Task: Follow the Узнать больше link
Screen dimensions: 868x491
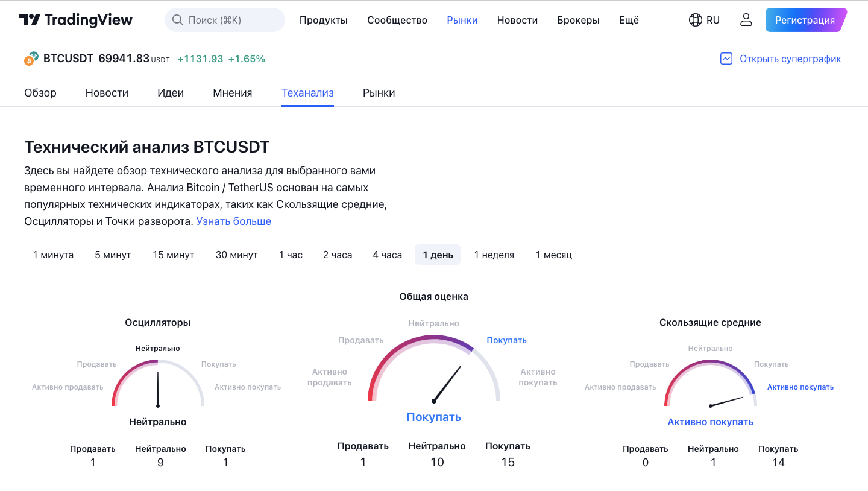Action: (234, 221)
